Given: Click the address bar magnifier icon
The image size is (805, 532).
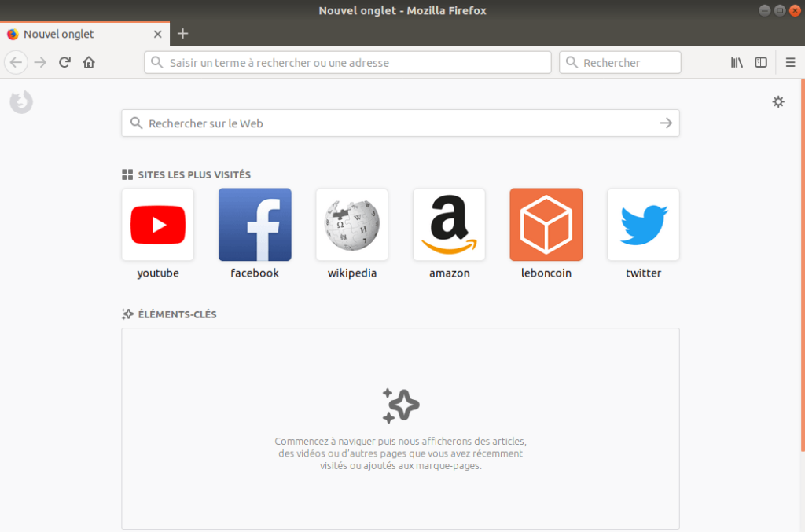Looking at the screenshot, I should tap(157, 63).
